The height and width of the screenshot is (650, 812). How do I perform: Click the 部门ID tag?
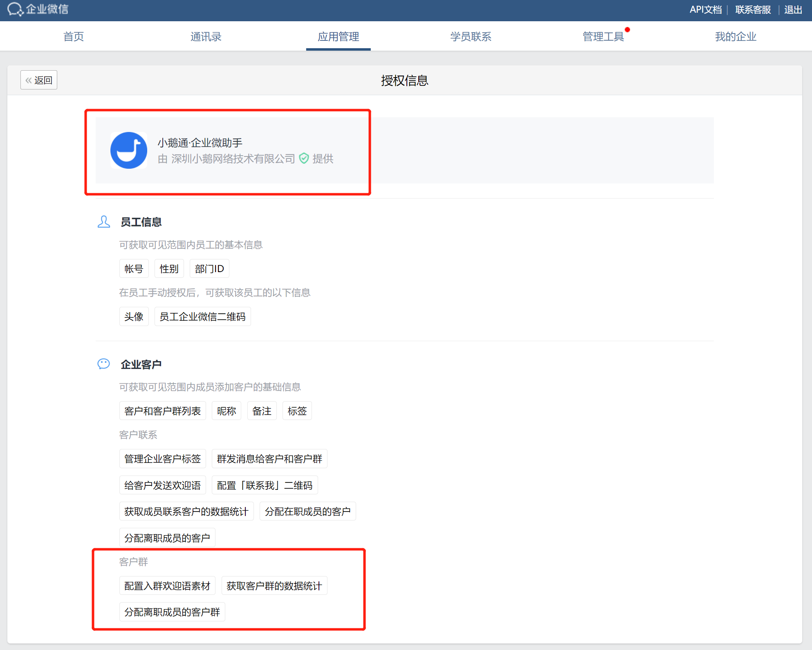(x=209, y=268)
